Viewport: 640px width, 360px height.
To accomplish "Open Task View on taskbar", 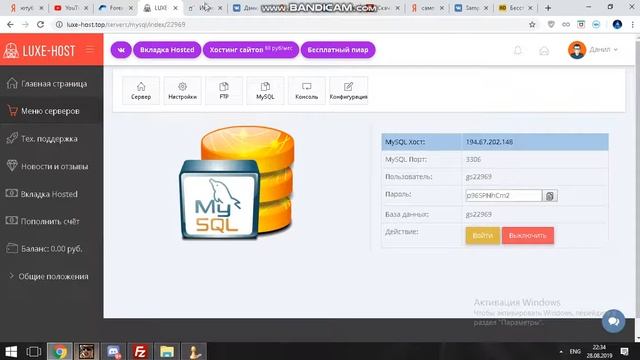I will click(33, 351).
